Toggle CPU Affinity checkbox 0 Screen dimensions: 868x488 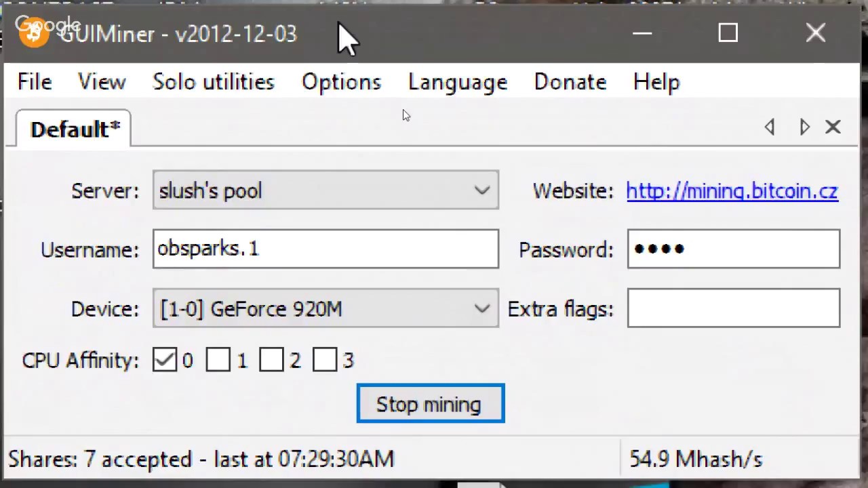(165, 360)
